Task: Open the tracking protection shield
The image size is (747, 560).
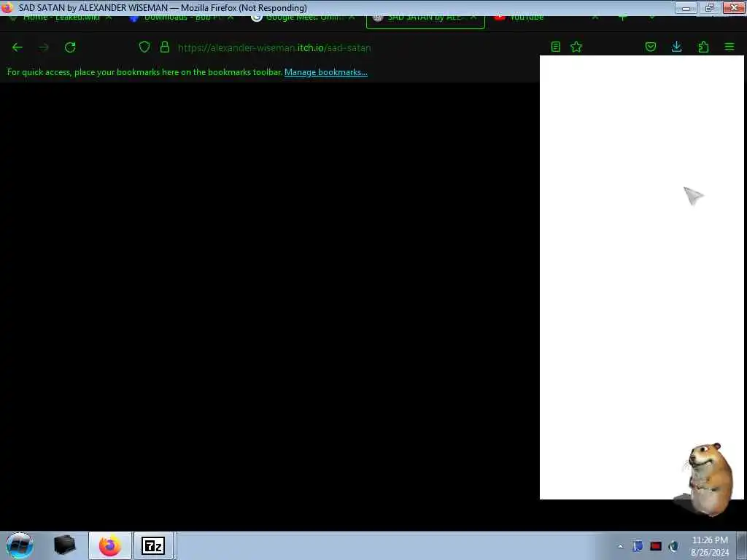Action: pyautogui.click(x=144, y=47)
